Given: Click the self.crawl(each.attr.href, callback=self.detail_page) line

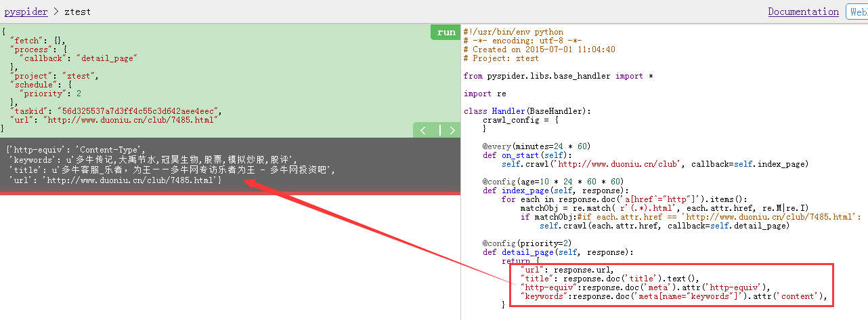Looking at the screenshot, I should [x=664, y=225].
